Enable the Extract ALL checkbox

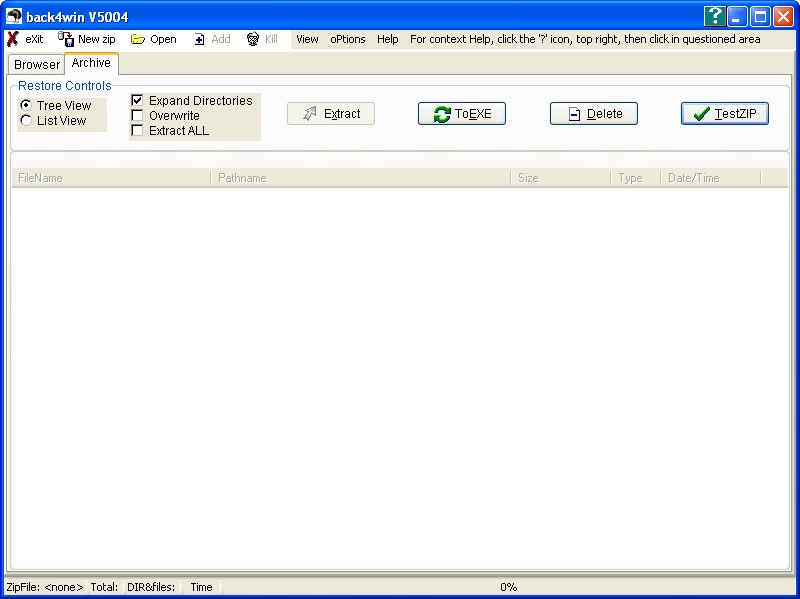pos(137,131)
